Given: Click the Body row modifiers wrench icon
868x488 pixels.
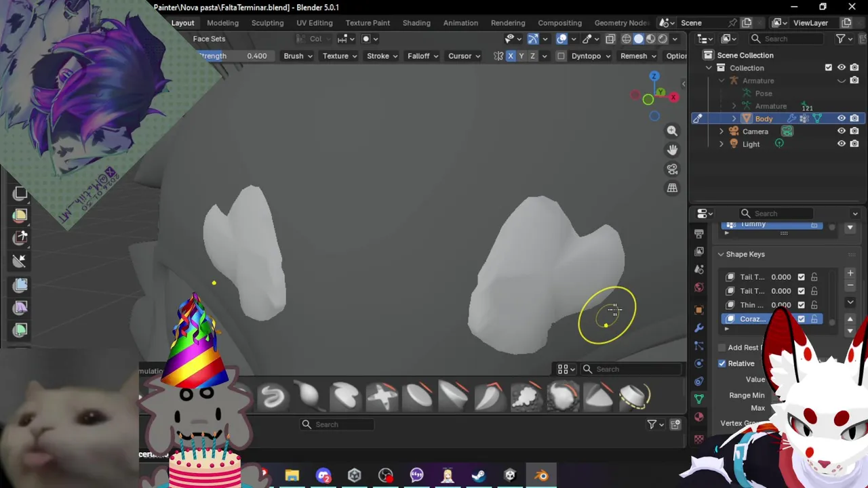Looking at the screenshot, I should [791, 119].
